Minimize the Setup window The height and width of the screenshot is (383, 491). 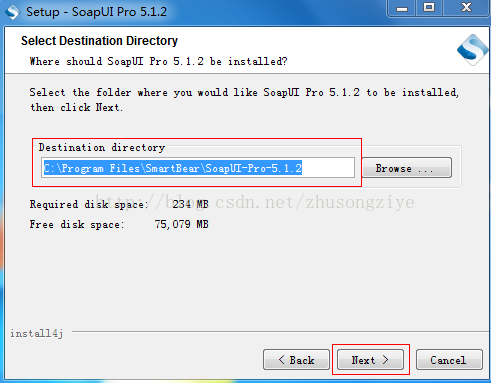[402, 8]
